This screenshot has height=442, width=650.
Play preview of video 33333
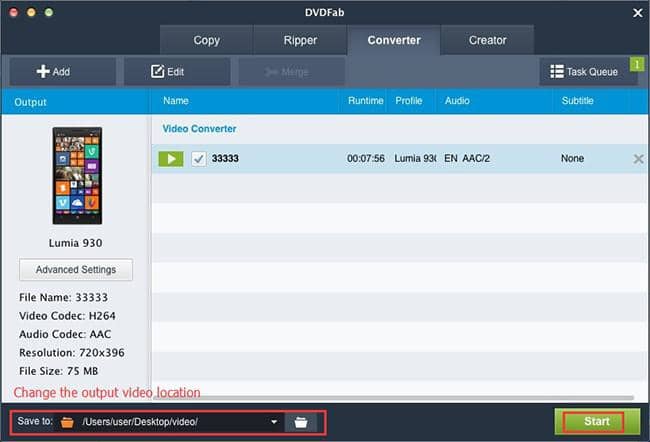(x=171, y=159)
